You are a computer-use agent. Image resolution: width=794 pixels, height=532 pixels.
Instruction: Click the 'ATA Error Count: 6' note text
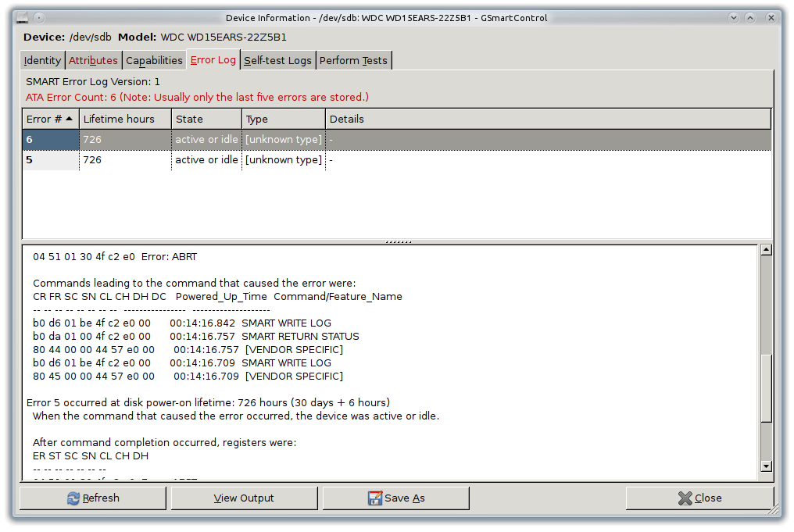[197, 97]
